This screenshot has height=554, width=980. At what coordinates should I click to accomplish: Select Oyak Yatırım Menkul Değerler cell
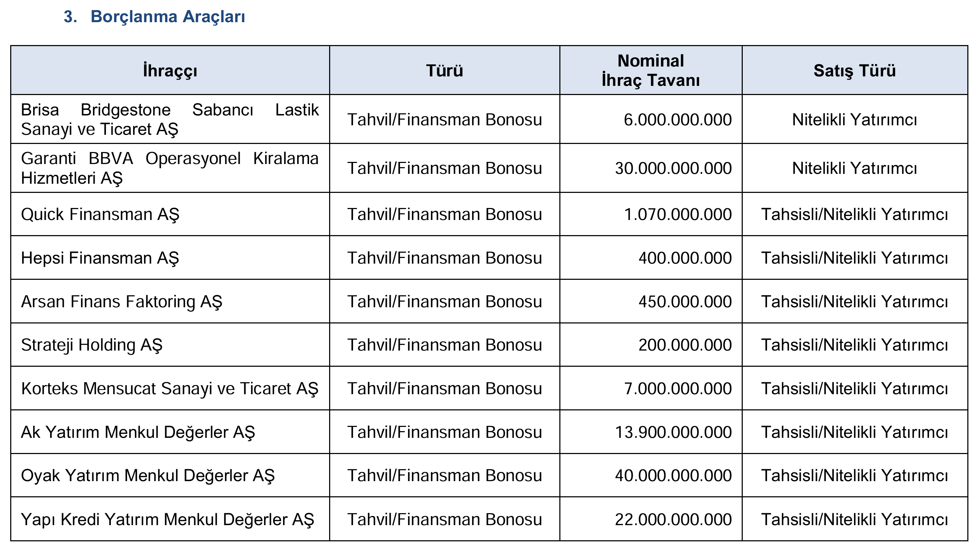point(170,475)
